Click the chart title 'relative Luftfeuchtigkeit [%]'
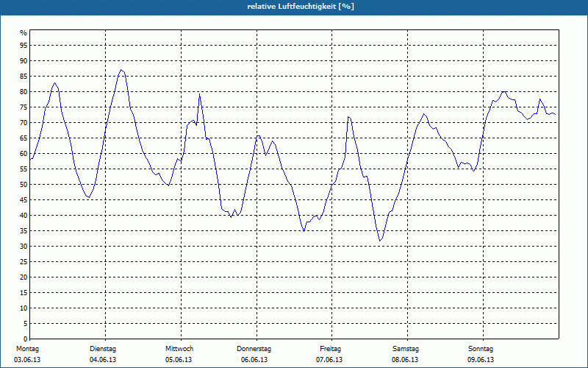The width and height of the screenshot is (588, 368). 301,7
